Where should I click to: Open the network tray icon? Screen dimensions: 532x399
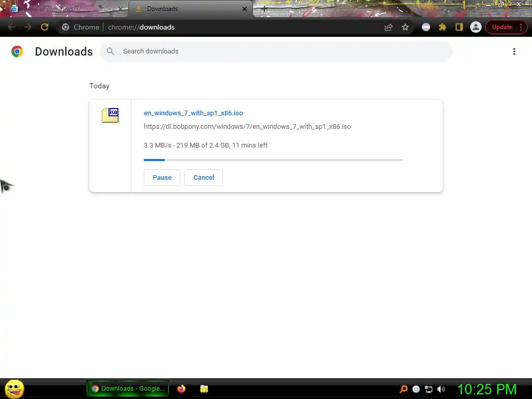[x=429, y=389]
